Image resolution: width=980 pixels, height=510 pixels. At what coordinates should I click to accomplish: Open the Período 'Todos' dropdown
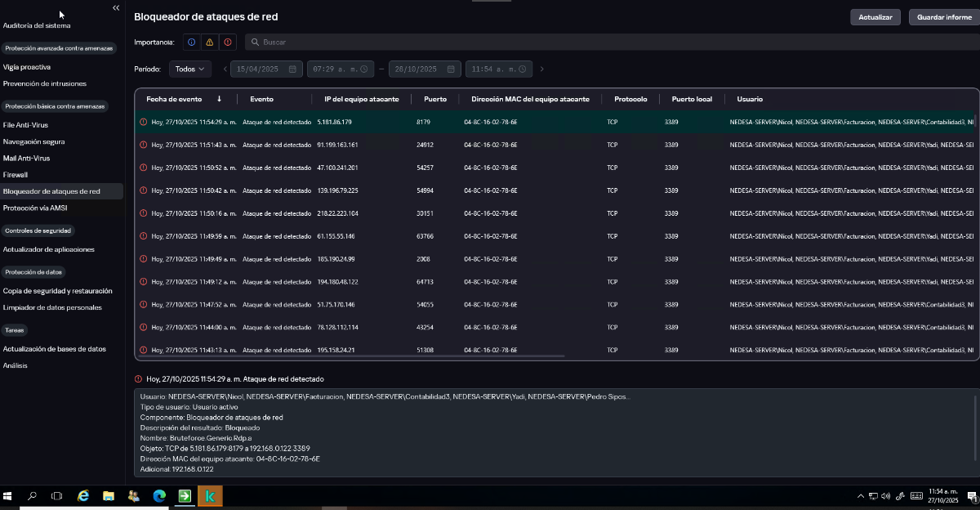(x=190, y=69)
